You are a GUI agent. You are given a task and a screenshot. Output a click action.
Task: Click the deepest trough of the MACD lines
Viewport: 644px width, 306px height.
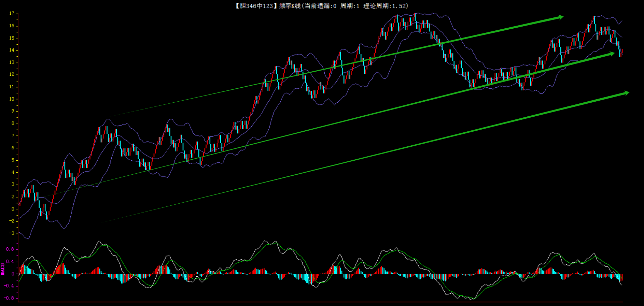pyautogui.click(x=472, y=299)
